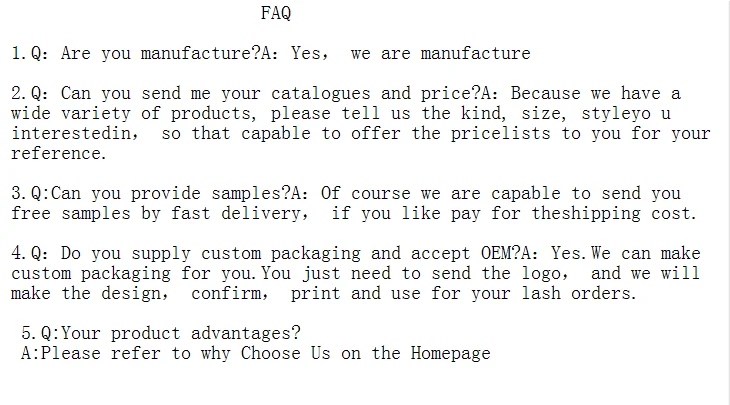Click the question "Your product advantages?"
The height and width of the screenshot is (405, 730).
click(168, 333)
